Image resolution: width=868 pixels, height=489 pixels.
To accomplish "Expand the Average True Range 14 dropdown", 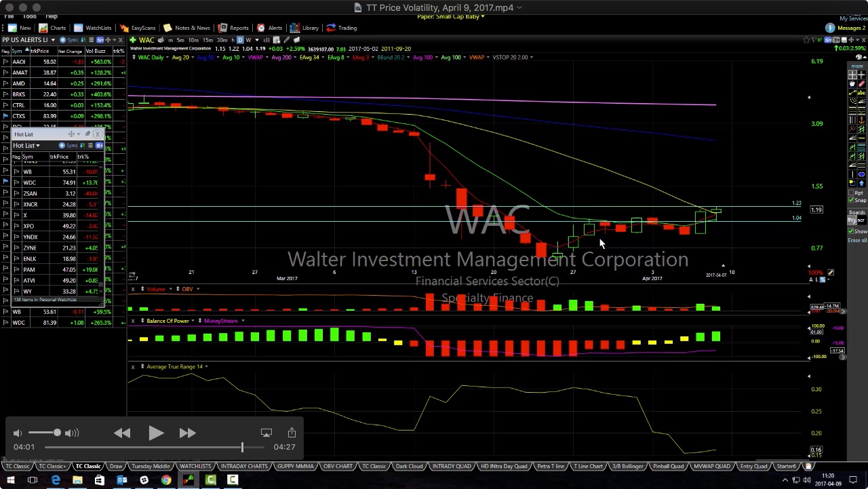I will click(205, 367).
